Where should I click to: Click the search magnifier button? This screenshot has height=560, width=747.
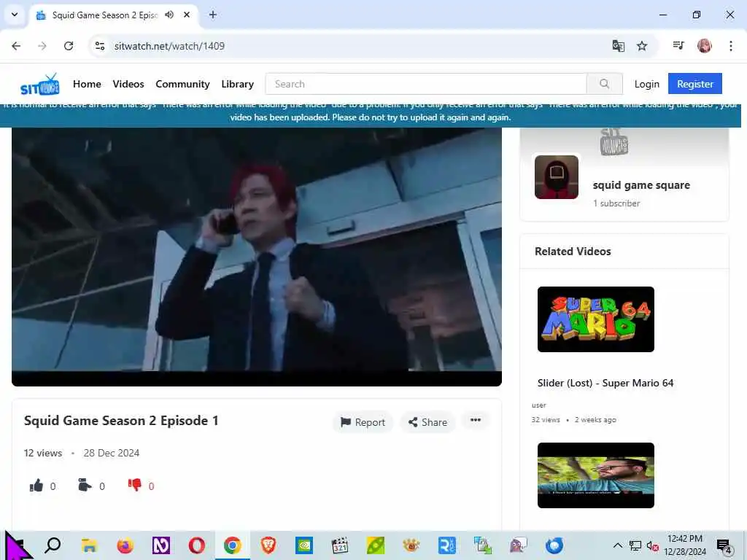coord(604,84)
